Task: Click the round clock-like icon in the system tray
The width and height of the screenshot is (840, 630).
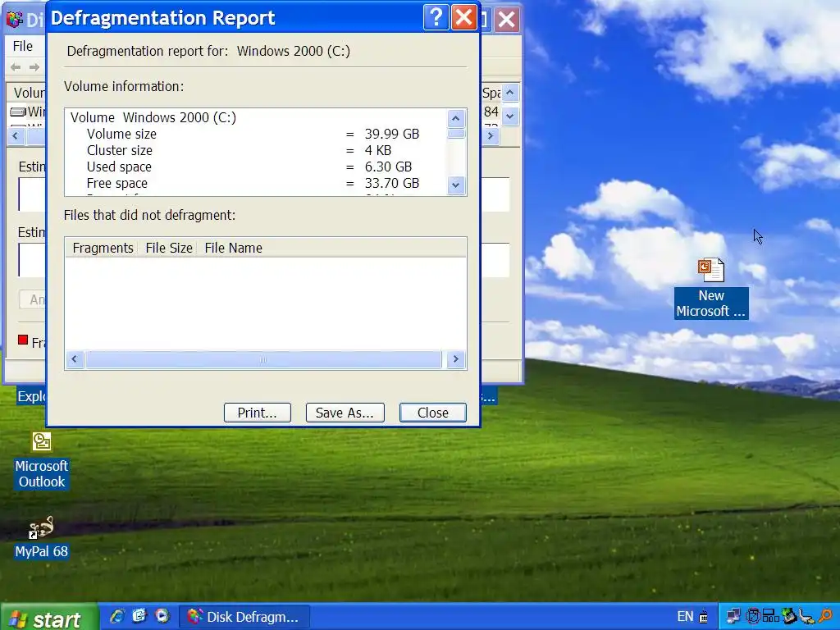Action: (753, 617)
